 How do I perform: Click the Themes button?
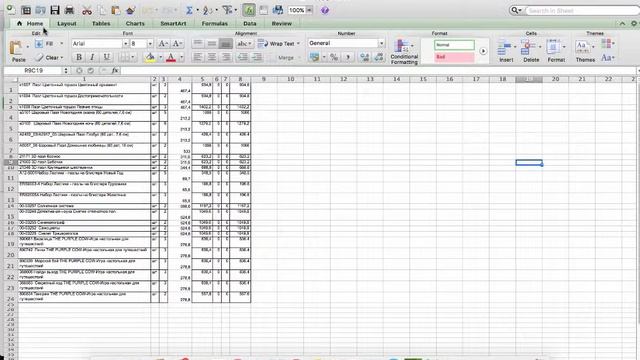coord(584,51)
